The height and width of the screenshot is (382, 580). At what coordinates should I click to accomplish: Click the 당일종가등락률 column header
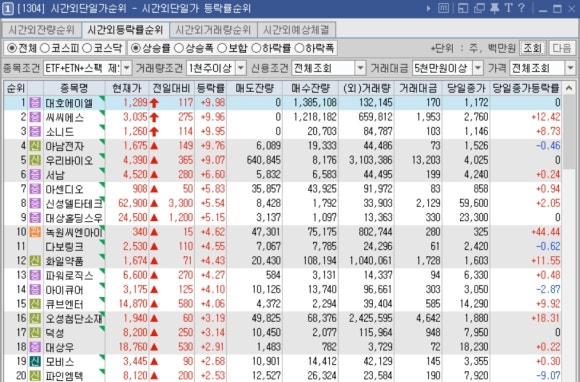coord(526,88)
